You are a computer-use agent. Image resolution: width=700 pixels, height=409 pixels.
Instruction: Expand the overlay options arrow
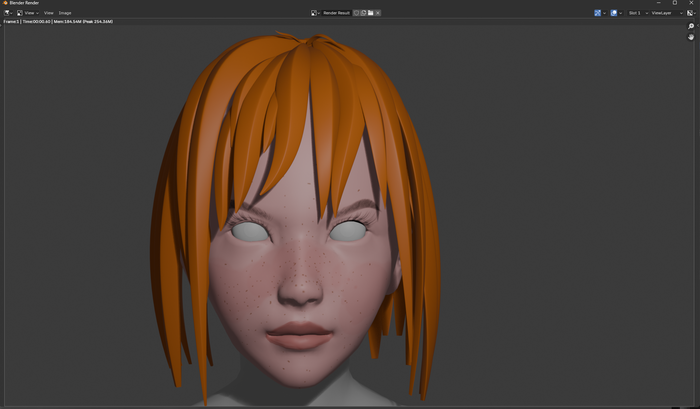click(620, 13)
